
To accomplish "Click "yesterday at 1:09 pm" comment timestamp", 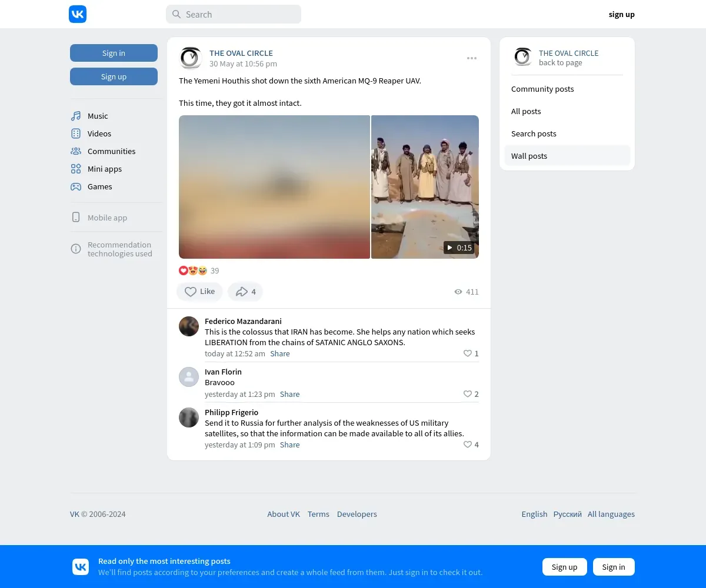I will (x=240, y=445).
